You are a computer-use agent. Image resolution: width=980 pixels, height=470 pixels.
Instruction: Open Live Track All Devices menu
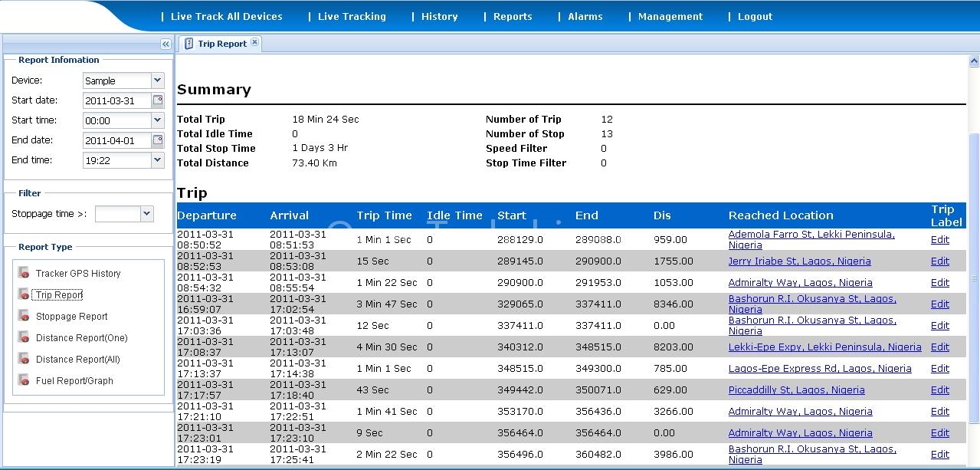[226, 16]
